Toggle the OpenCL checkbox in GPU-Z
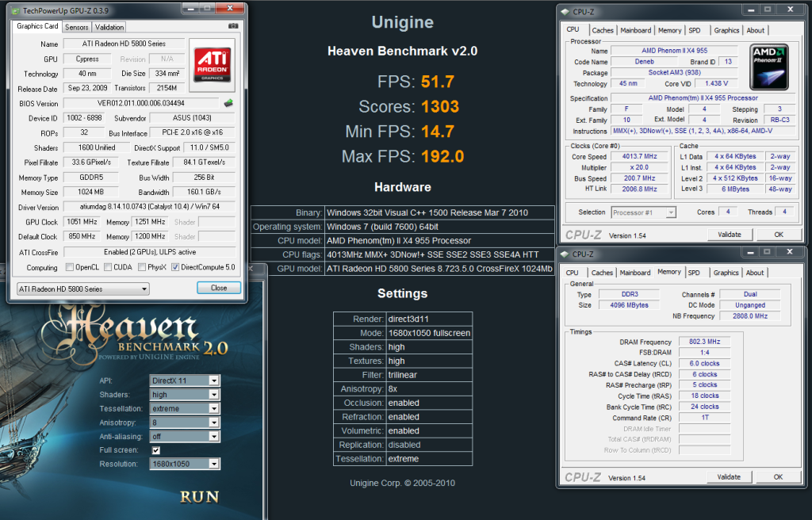Viewport: 812px width, 520px height. [70, 267]
